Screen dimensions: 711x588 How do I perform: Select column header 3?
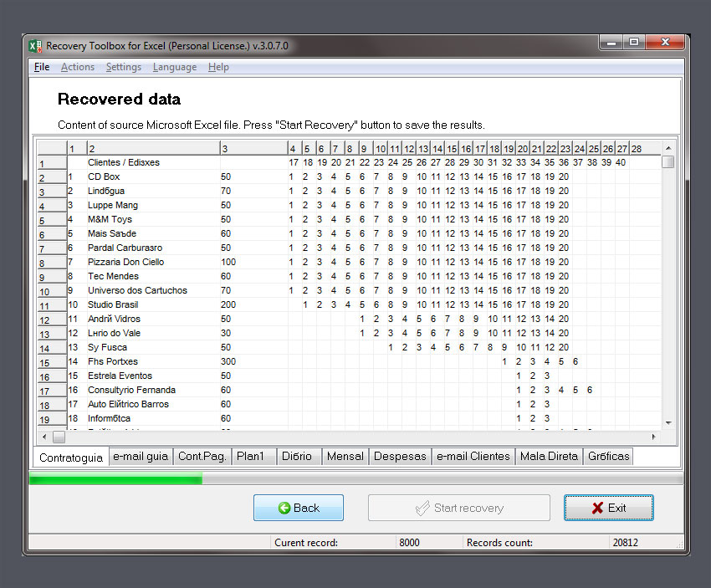(x=254, y=148)
